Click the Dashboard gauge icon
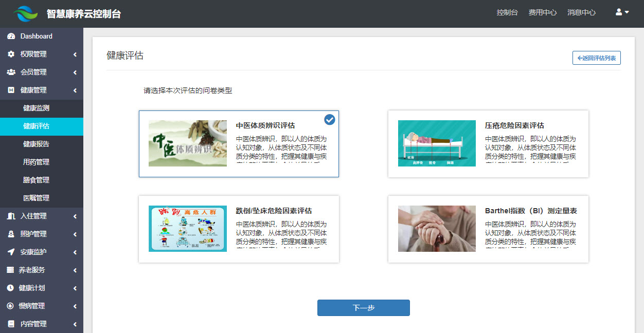 [11, 36]
